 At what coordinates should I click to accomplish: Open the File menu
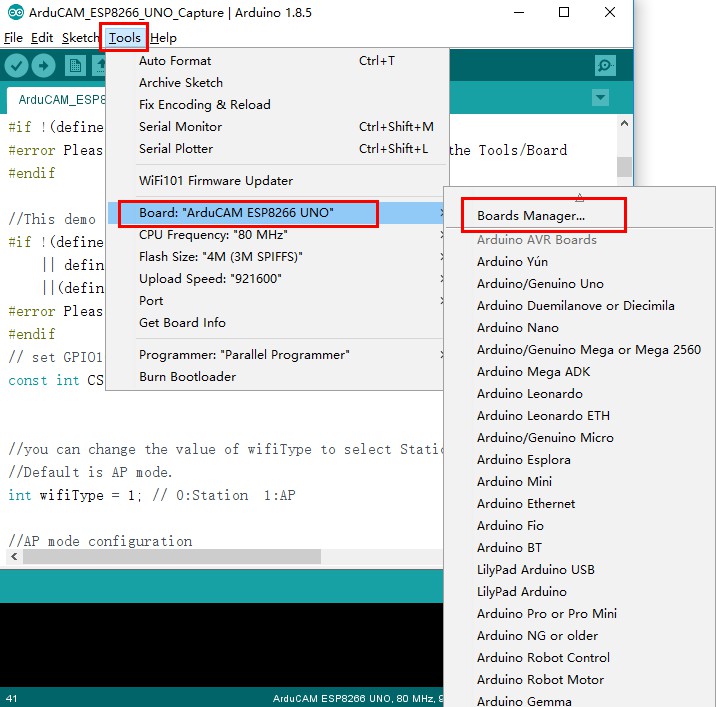[x=13, y=38]
